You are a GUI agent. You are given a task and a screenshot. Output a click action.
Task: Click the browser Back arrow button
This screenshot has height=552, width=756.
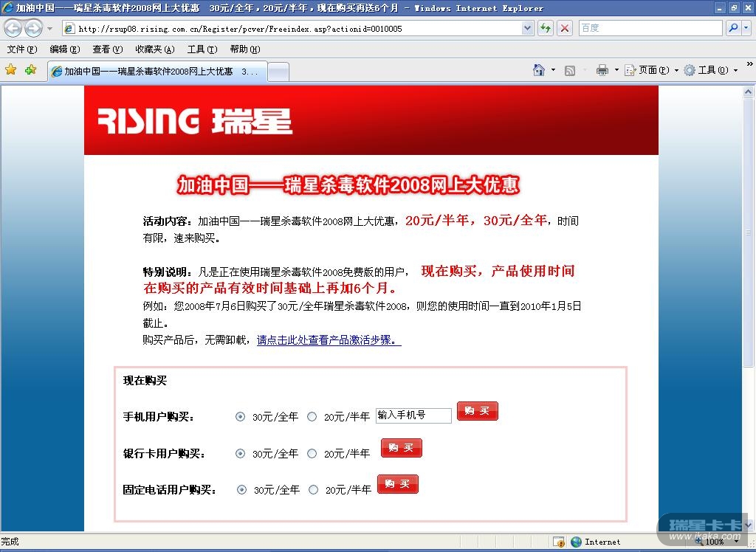point(13,29)
